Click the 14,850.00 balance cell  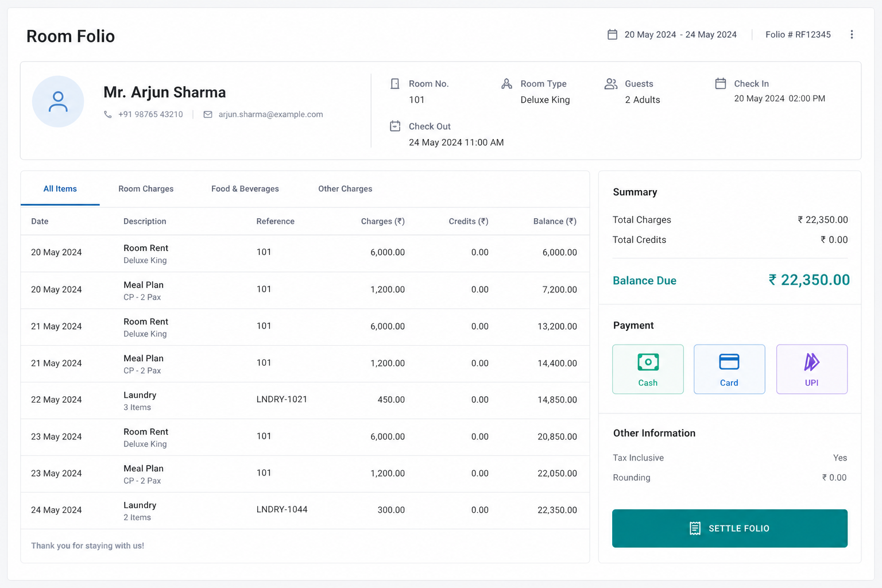click(557, 400)
